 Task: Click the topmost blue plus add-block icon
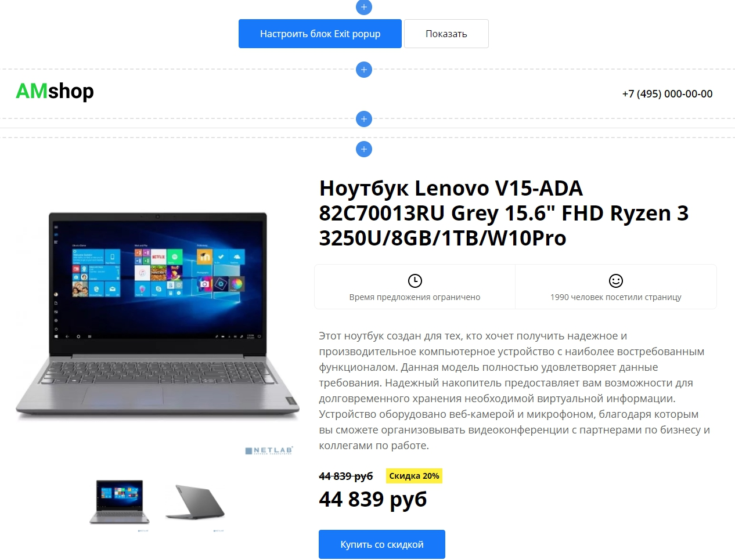pyautogui.click(x=364, y=7)
